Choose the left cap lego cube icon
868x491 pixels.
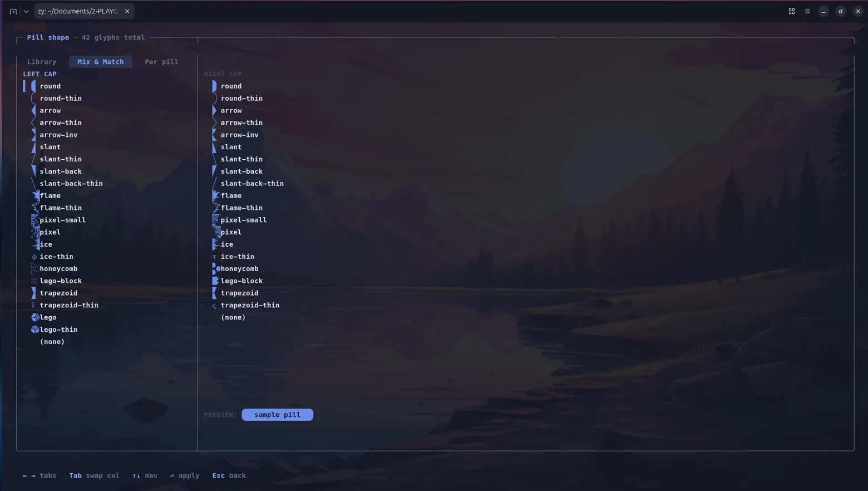pos(35,317)
